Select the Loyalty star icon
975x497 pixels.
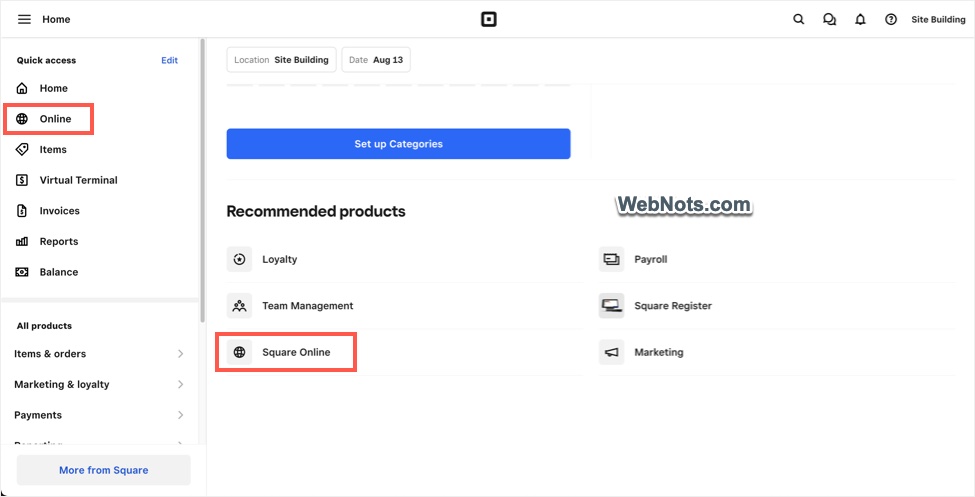click(239, 259)
